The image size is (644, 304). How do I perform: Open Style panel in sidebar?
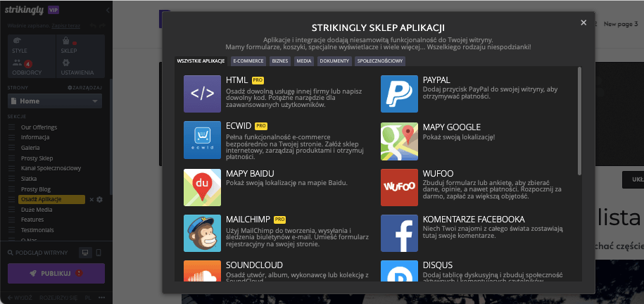click(x=20, y=46)
